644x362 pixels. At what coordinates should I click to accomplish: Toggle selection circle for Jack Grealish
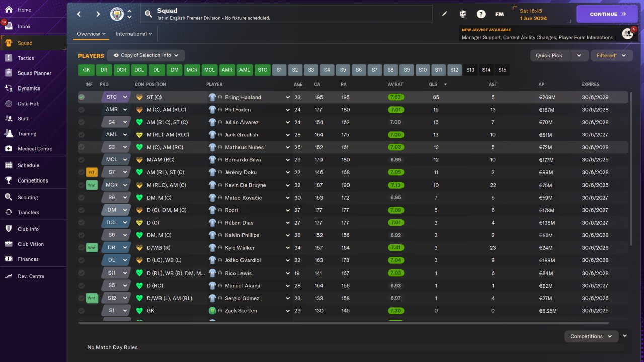coord(82,135)
